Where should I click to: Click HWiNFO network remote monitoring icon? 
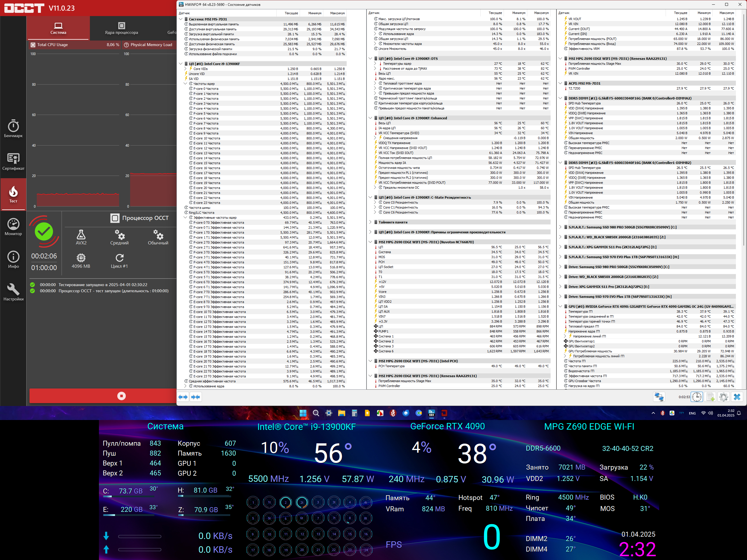[659, 397]
